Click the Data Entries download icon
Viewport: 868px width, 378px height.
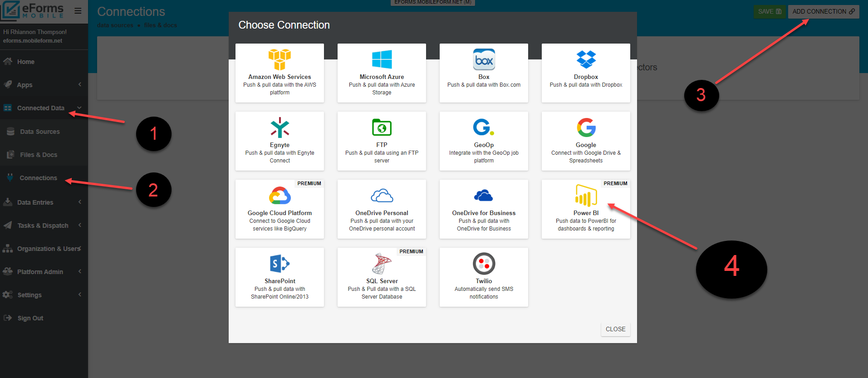point(8,202)
